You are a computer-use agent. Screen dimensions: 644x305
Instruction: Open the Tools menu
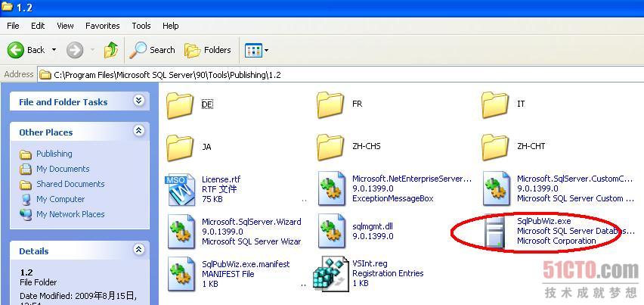pos(141,26)
